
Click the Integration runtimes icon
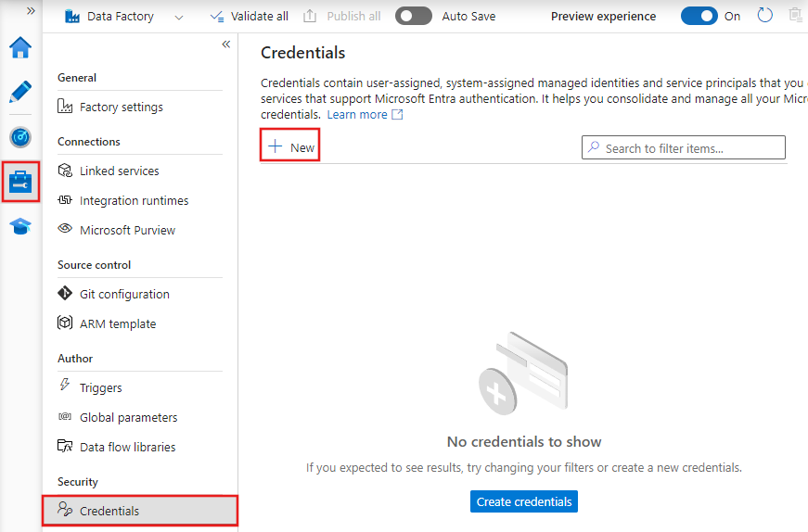click(x=65, y=200)
